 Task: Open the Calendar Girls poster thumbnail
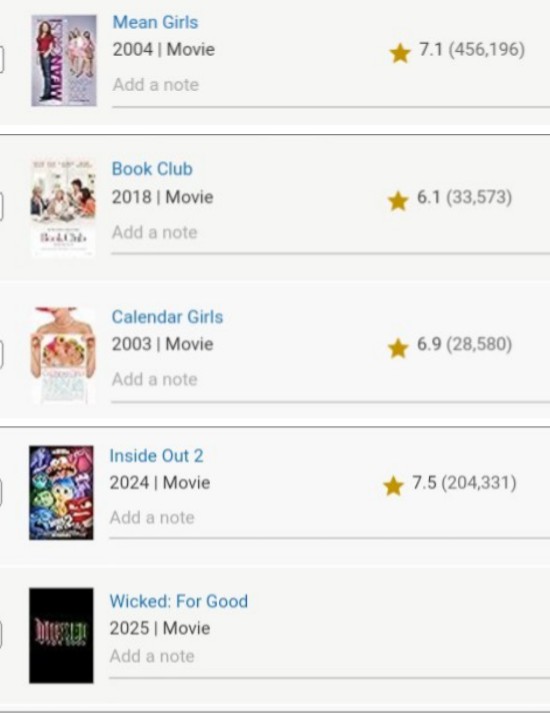tap(63, 356)
